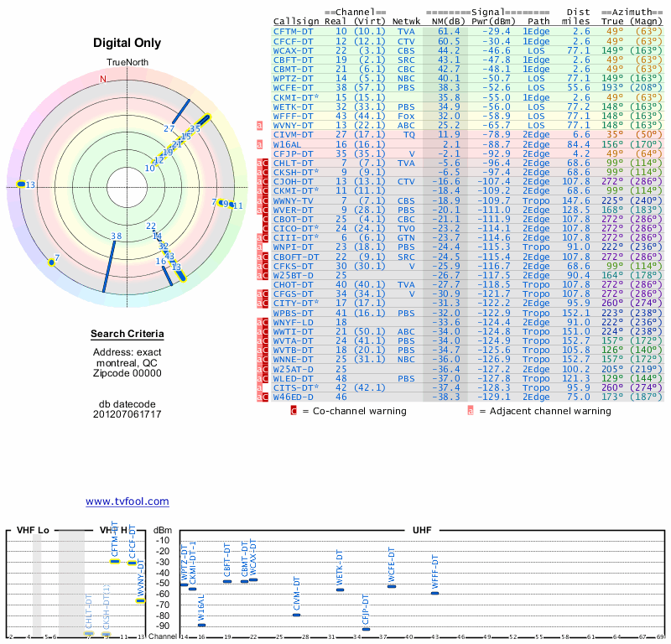The height and width of the screenshot is (644, 671).
Task: Click the Callsign column header
Action: pyautogui.click(x=296, y=21)
